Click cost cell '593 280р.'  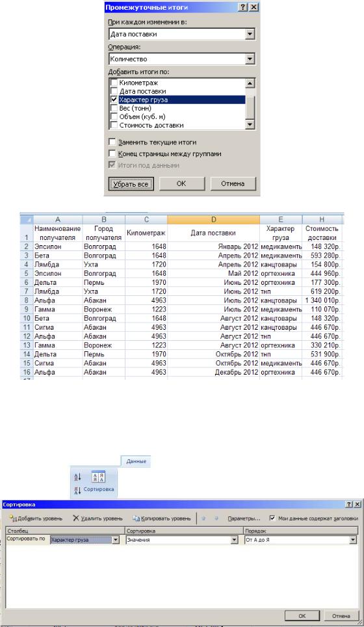[x=322, y=256]
